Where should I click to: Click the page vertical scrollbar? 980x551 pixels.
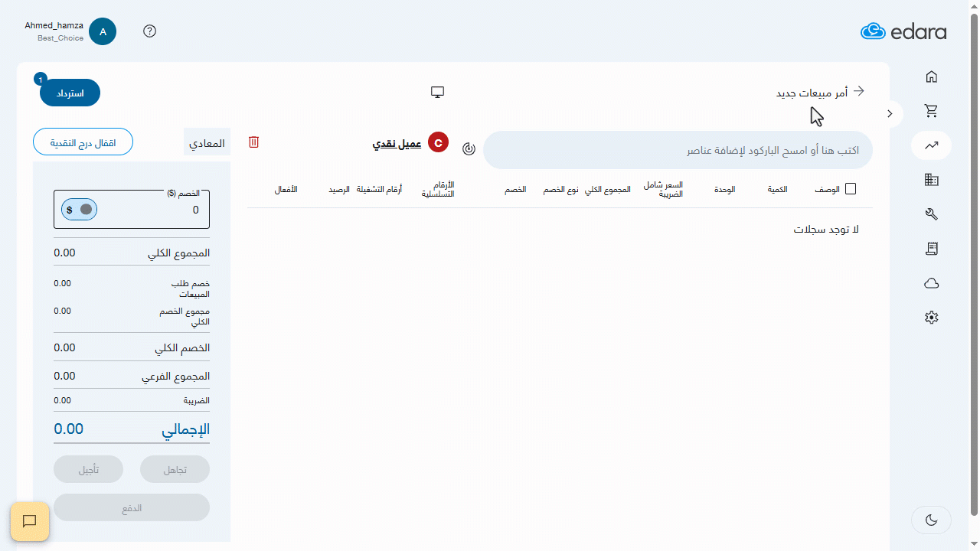click(x=974, y=264)
